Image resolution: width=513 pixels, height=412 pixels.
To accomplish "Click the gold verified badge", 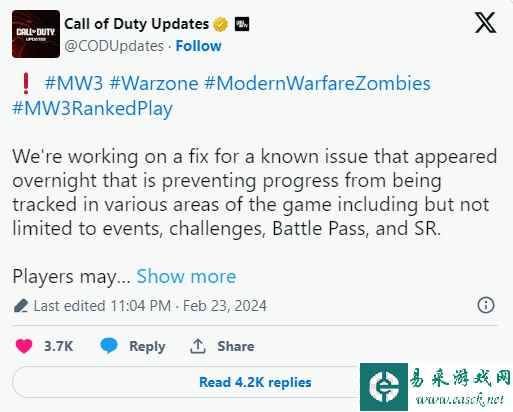I will (221, 24).
